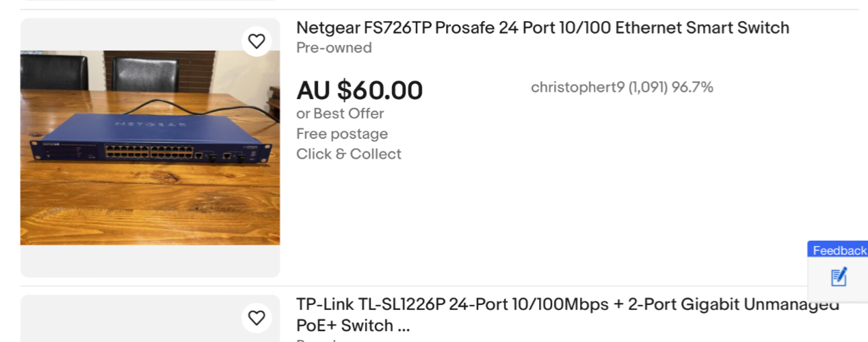Open the TP-Link listing image placeholder
868x342 pixels.
pos(150,319)
